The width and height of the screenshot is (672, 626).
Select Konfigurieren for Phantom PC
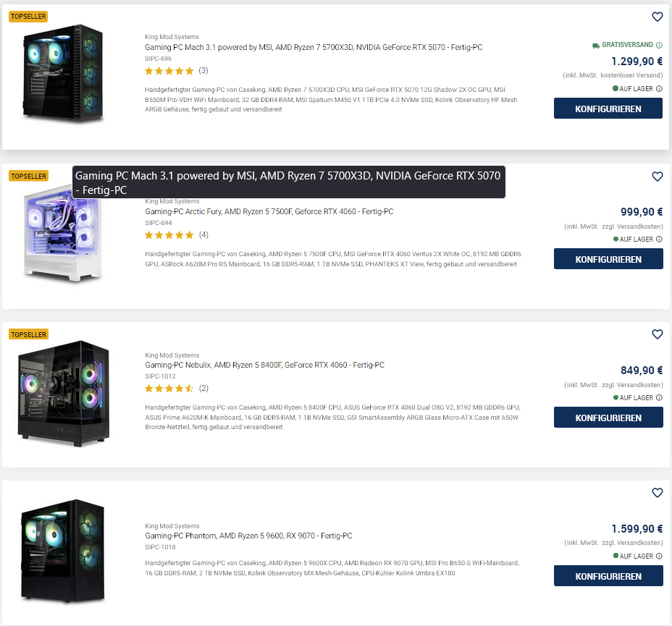[x=608, y=576]
